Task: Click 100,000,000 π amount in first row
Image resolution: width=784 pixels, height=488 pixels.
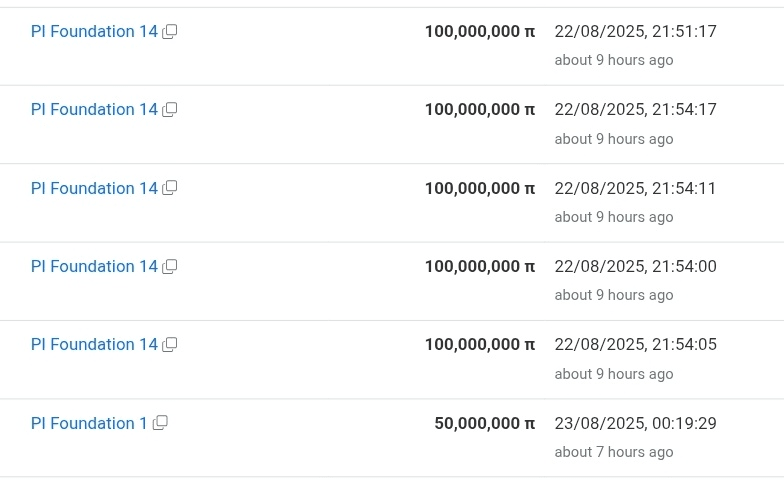Action: click(480, 32)
